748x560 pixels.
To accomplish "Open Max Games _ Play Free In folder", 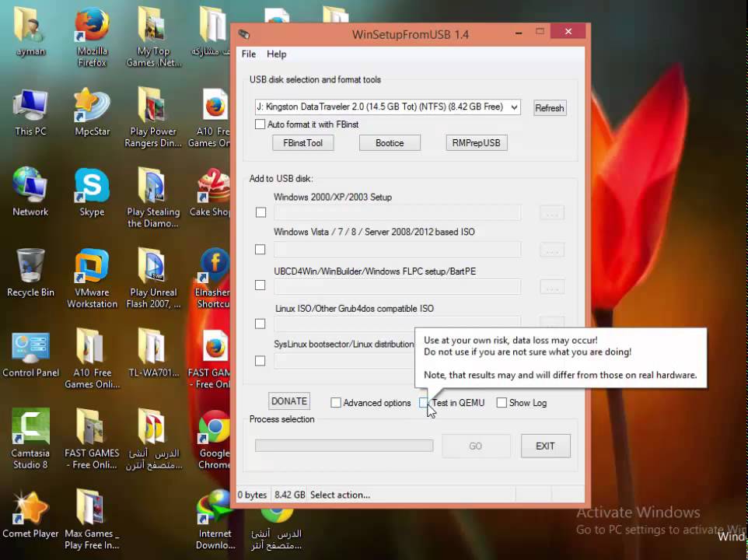I will [x=92, y=519].
